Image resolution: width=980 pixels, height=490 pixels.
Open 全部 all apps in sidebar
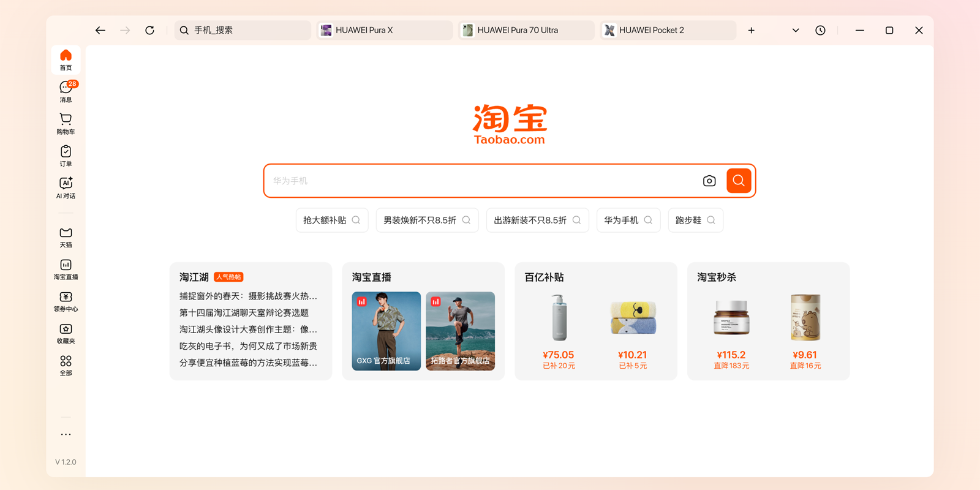(x=66, y=366)
